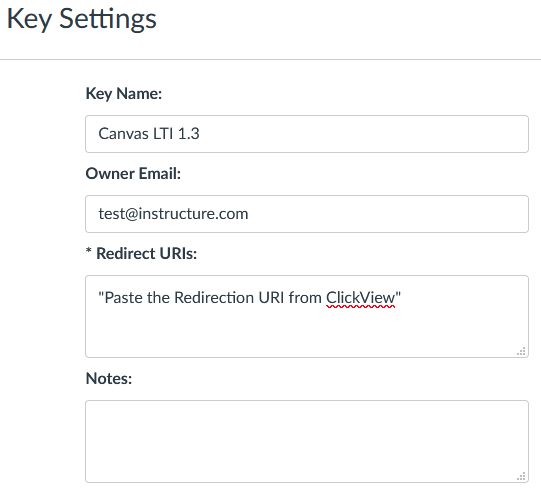Click the "Key Name:" label
The height and width of the screenshot is (496, 541).
pos(124,94)
